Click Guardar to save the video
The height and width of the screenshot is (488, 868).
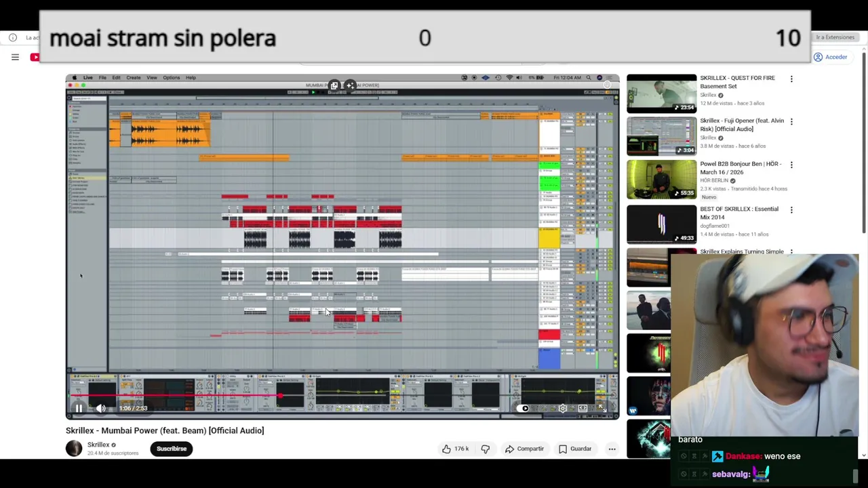click(x=575, y=449)
